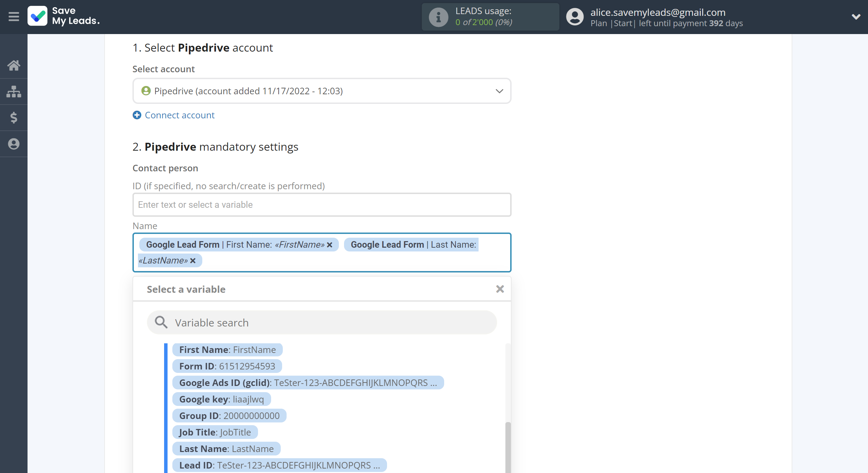Image resolution: width=868 pixels, height=473 pixels.
Task: Select the Google Ads ID (gclid) variable
Action: 308,383
